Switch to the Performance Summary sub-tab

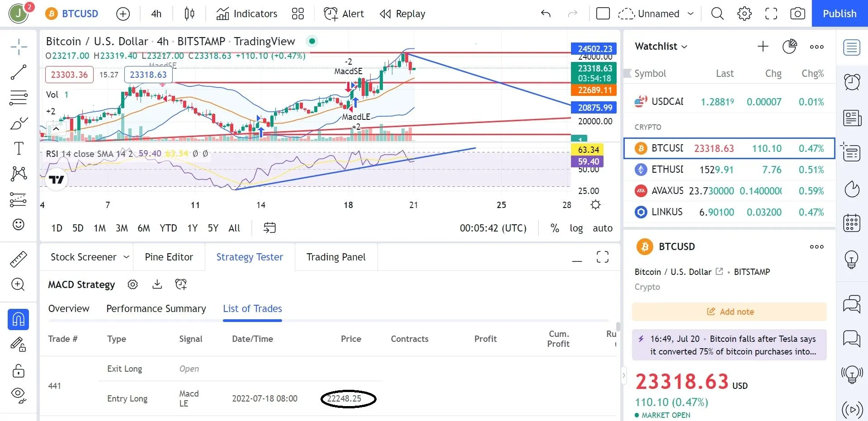[x=156, y=308]
